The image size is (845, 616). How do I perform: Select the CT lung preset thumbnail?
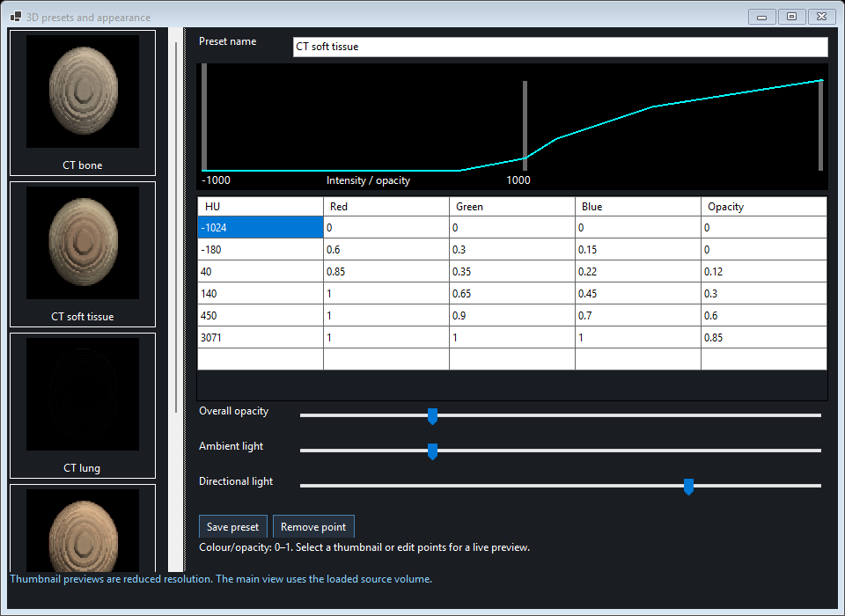click(83, 406)
